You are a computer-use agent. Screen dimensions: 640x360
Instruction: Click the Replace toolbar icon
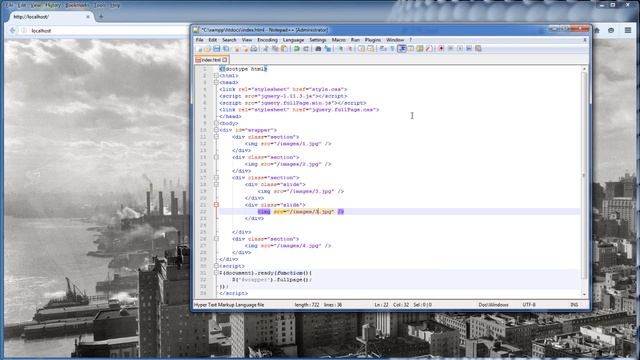[327, 49]
